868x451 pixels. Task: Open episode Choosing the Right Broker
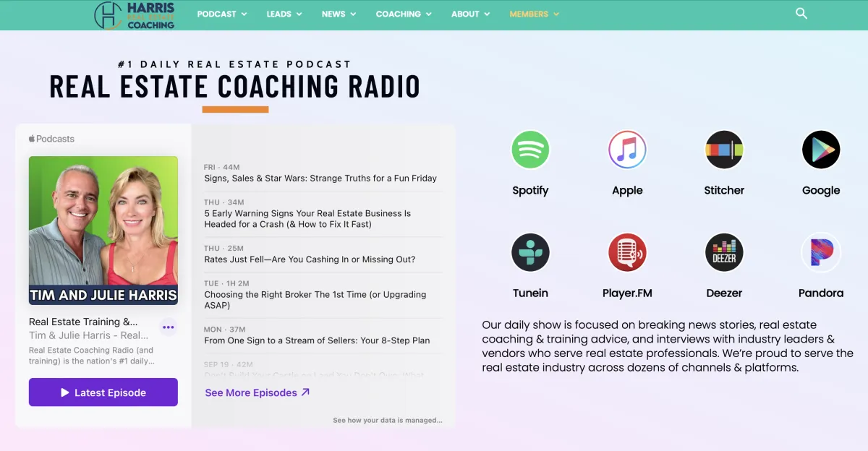pyautogui.click(x=315, y=300)
